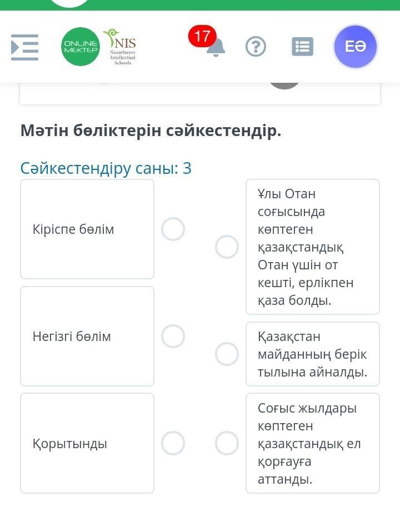This screenshot has height=532, width=400.
Task: Click the Ұлы Отан соғысында answer card
Action: click(x=312, y=247)
